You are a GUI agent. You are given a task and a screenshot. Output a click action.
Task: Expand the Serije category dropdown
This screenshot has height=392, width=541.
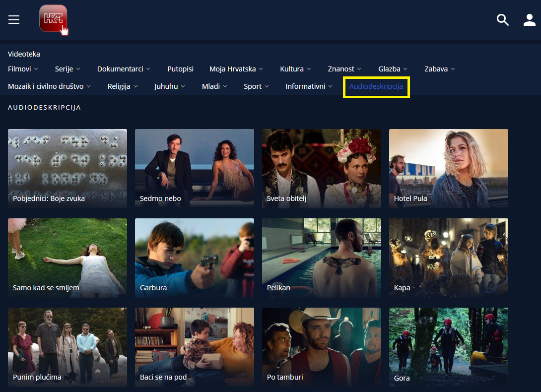point(68,69)
